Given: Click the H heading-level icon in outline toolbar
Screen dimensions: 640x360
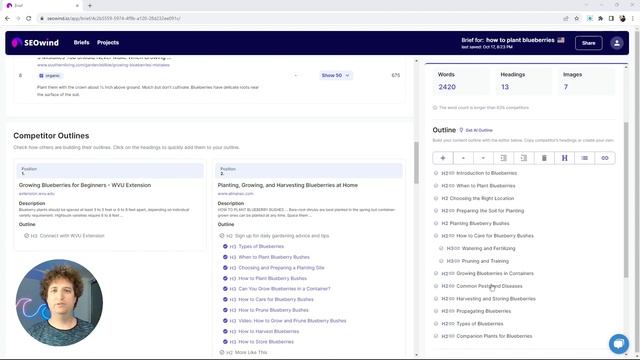Looking at the screenshot, I should (x=564, y=158).
